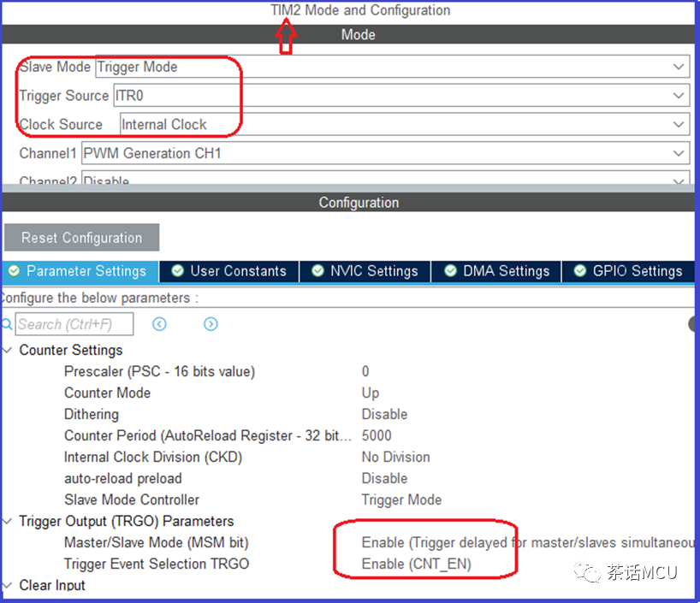Click the DMA Settings green check icon
The image size is (700, 603).
[450, 271]
